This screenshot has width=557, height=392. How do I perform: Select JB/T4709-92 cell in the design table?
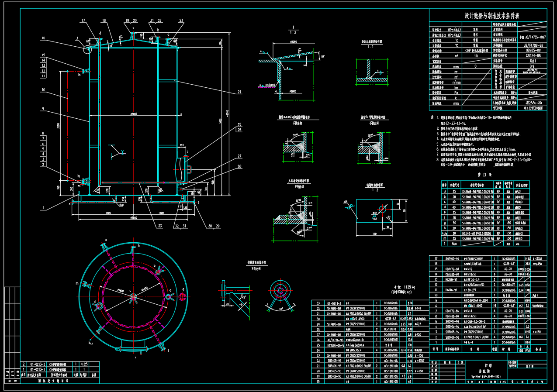point(533,45)
